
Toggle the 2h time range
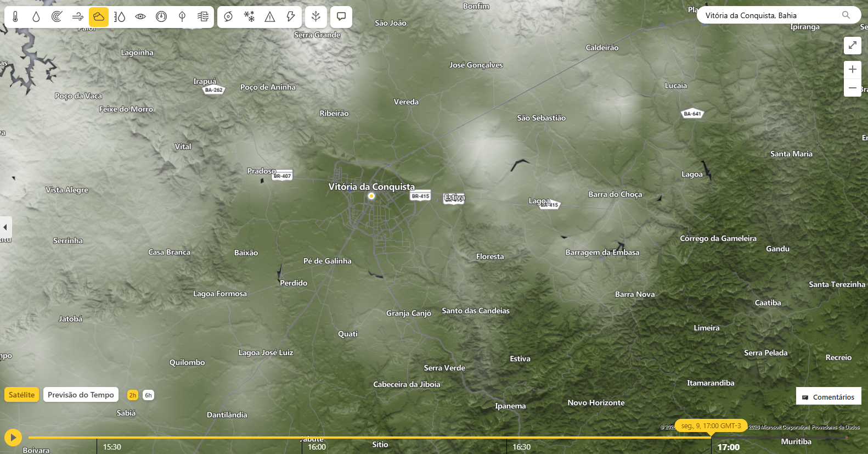click(133, 395)
